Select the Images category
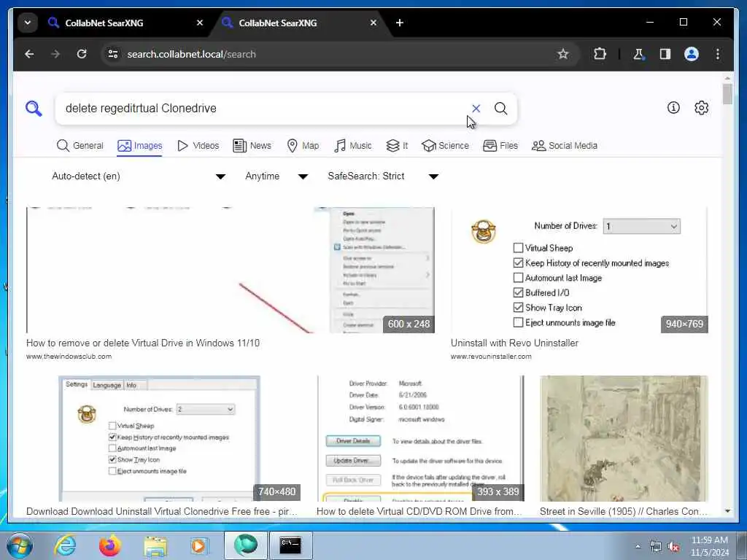Image resolution: width=747 pixels, height=560 pixels. tap(139, 146)
